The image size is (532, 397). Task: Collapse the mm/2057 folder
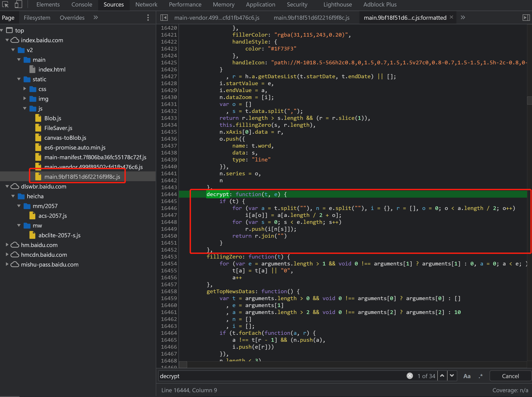[19, 206]
